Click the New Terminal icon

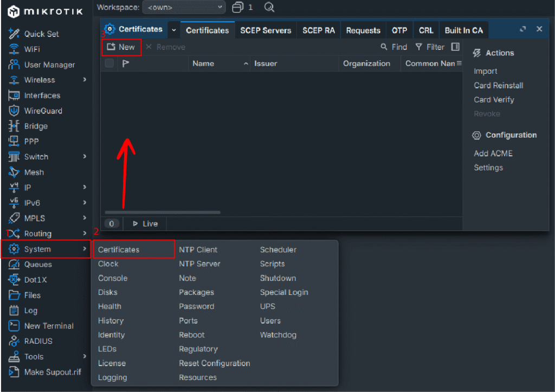pyautogui.click(x=14, y=326)
